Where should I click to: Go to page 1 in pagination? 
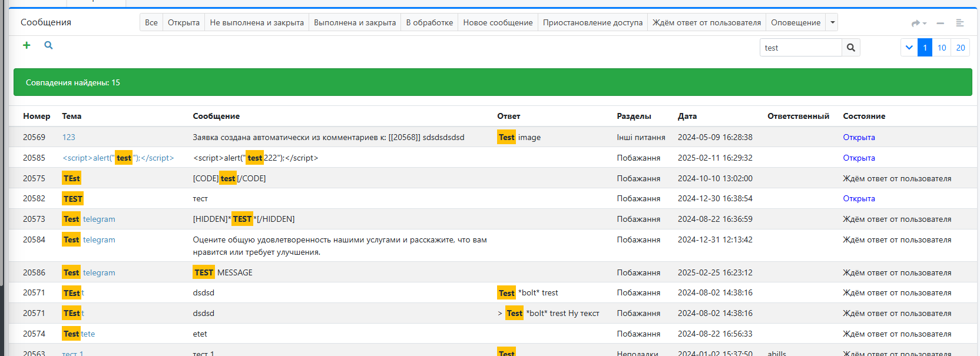925,48
